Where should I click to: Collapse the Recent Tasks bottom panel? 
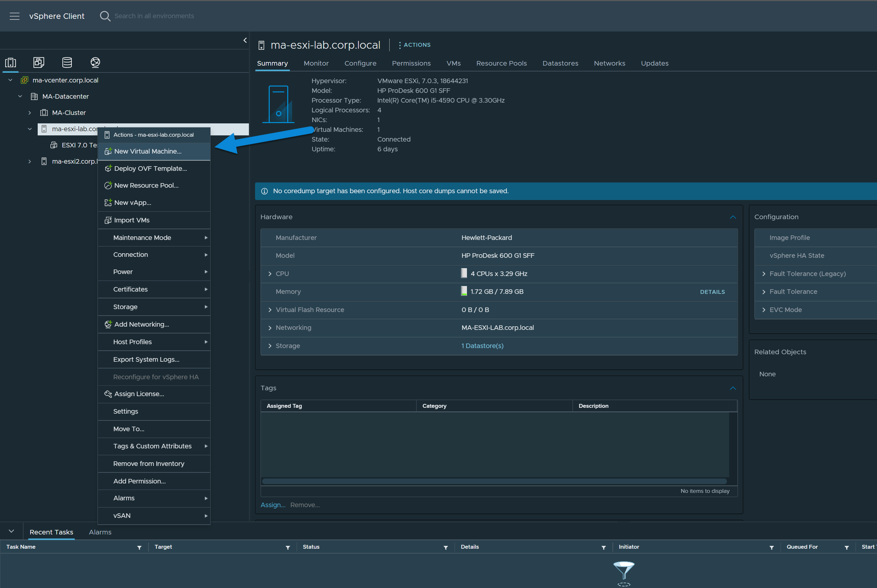(11, 532)
